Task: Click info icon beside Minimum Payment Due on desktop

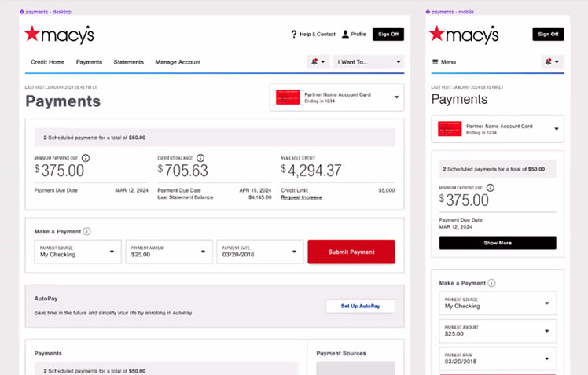Action: tap(86, 158)
